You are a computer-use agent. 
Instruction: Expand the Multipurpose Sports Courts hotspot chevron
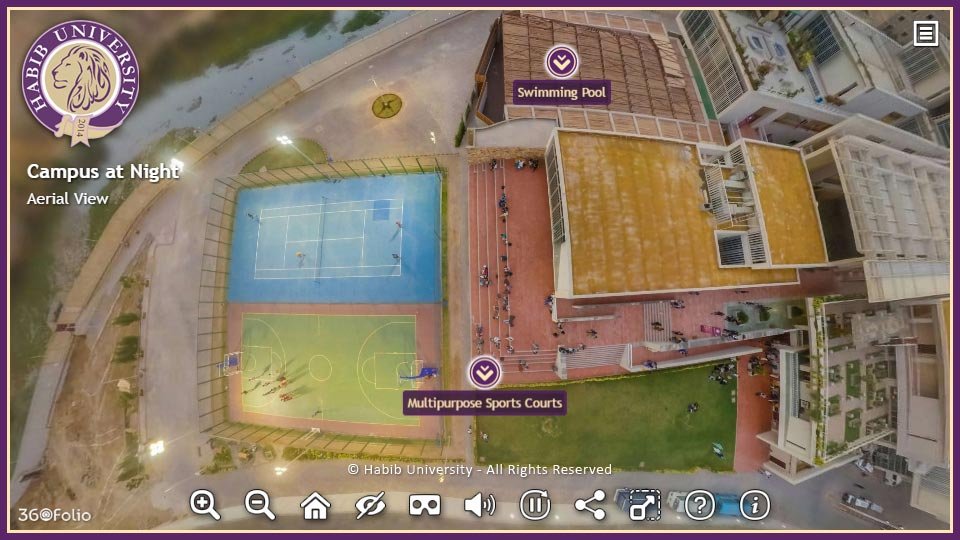click(x=485, y=373)
